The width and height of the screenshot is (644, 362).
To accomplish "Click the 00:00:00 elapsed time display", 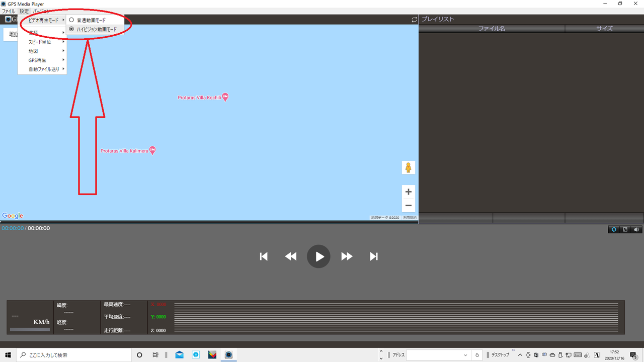I will tap(13, 228).
